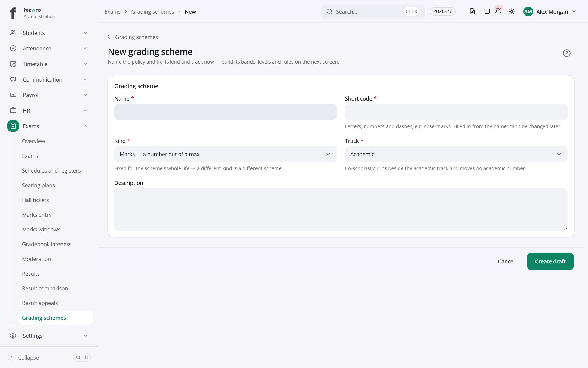The height and width of the screenshot is (368, 588).
Task: Collapse the Exams menu chevron
Action: [85, 126]
